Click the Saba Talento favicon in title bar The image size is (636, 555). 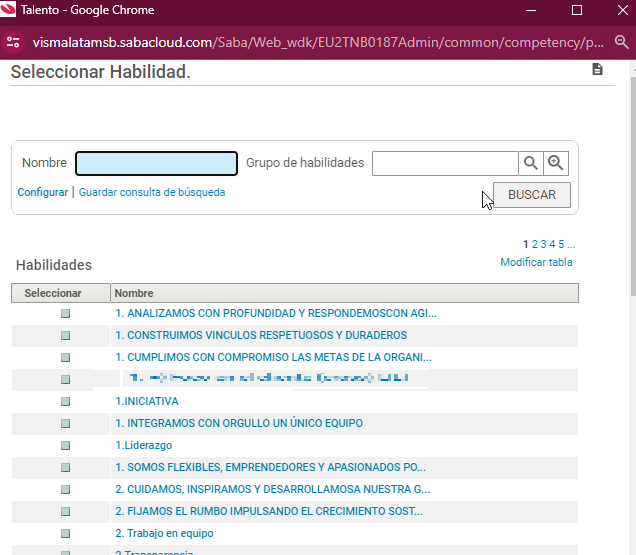click(7, 9)
